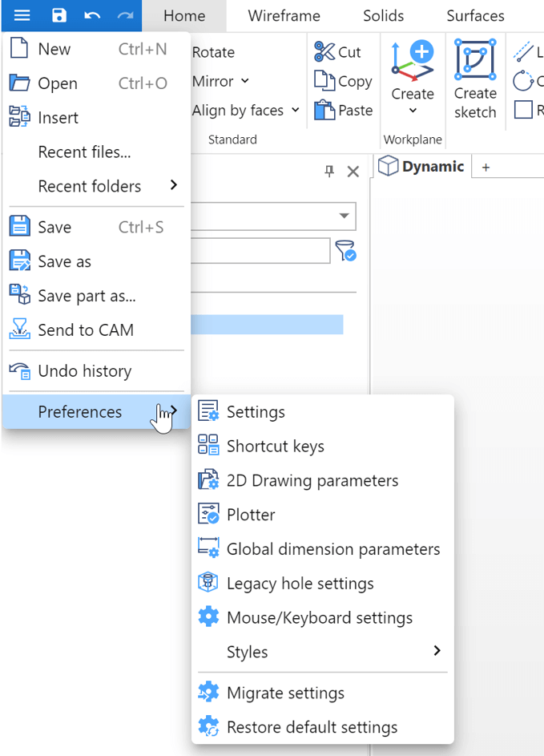Expand the Recent folders submenu
The height and width of the screenshot is (756, 544).
coord(174,185)
